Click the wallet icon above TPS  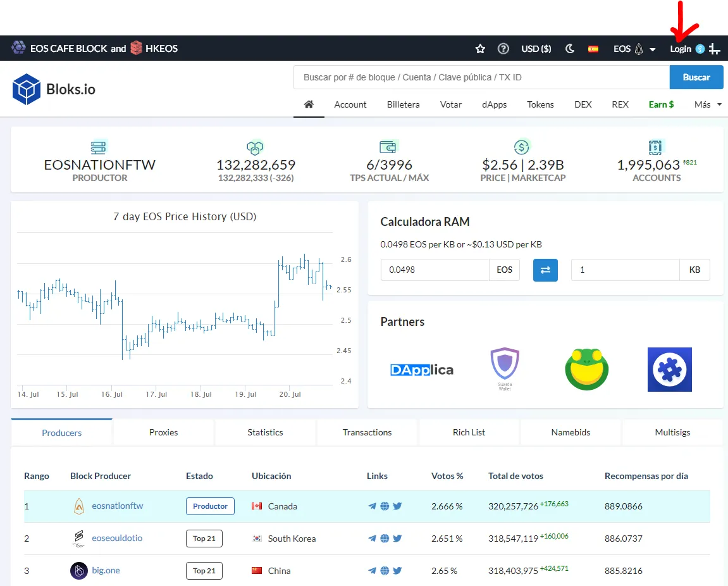pyautogui.click(x=388, y=147)
